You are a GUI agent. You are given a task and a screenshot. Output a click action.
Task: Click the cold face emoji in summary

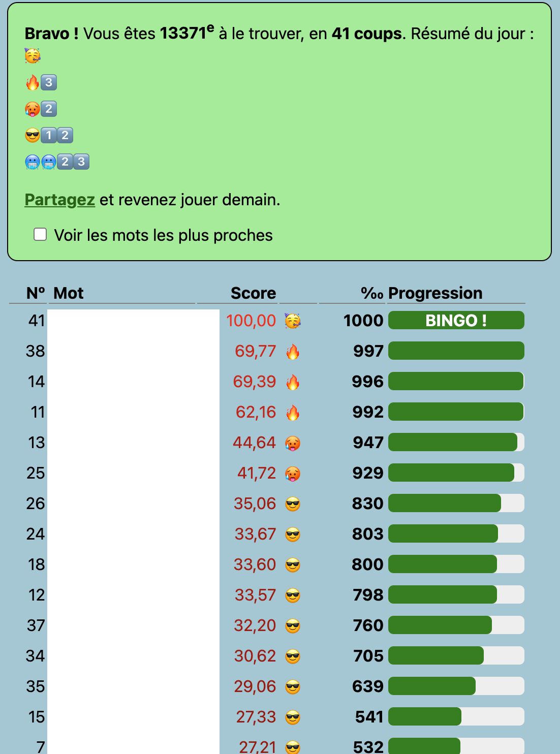coord(33,162)
